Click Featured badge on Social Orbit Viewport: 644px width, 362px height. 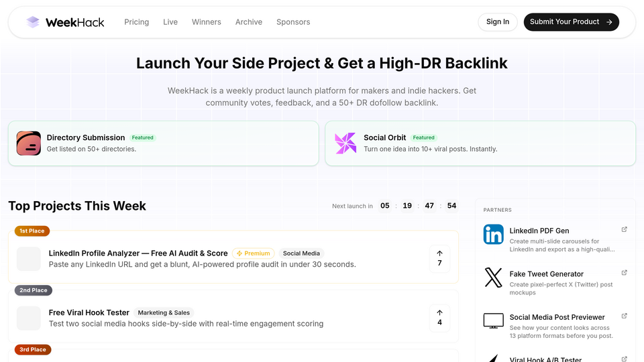click(423, 137)
